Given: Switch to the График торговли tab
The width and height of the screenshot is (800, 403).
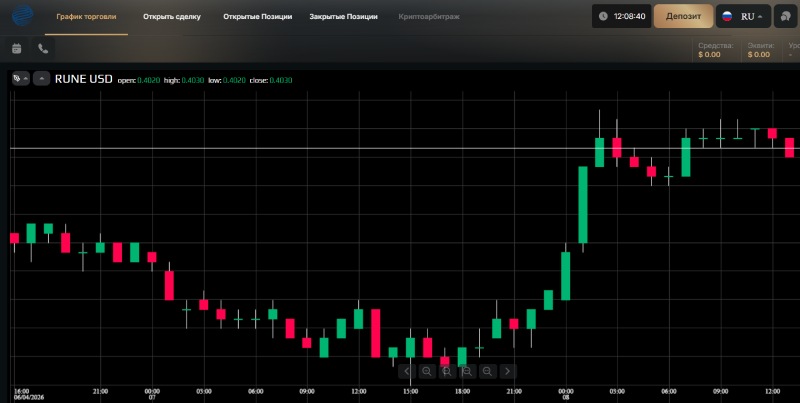Looking at the screenshot, I should pyautogui.click(x=85, y=17).
